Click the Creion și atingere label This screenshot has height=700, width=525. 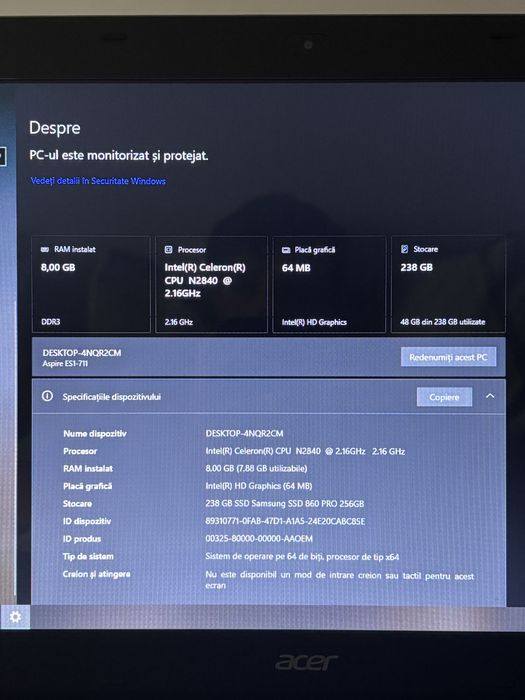(x=96, y=574)
